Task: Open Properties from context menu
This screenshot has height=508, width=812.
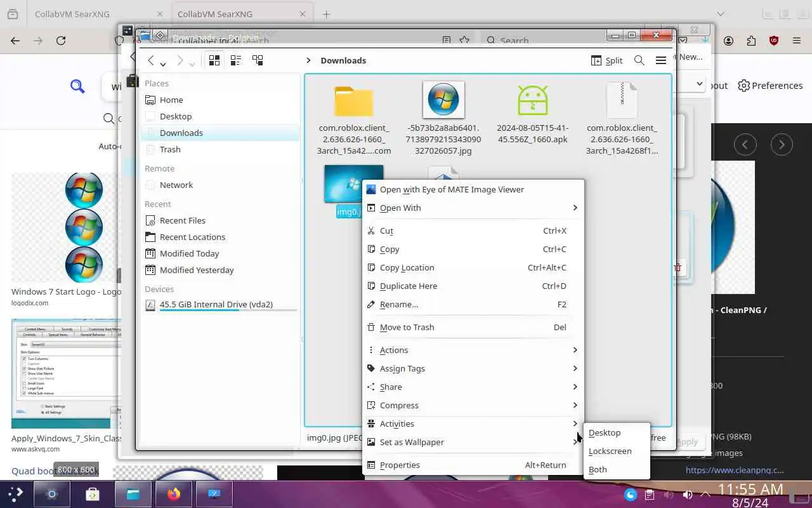Action: pyautogui.click(x=473, y=465)
